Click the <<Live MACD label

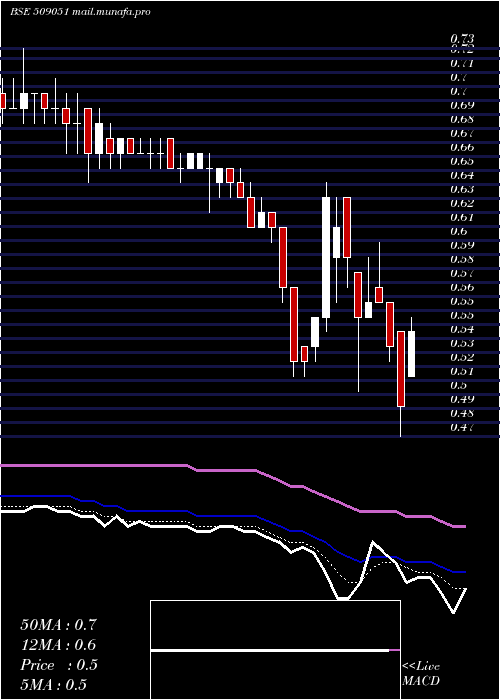421,674
